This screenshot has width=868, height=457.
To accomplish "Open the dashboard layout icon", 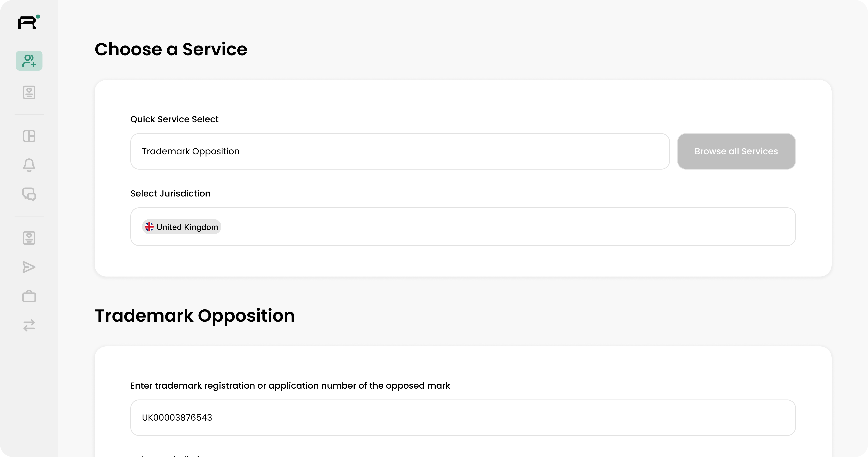I will tap(29, 136).
